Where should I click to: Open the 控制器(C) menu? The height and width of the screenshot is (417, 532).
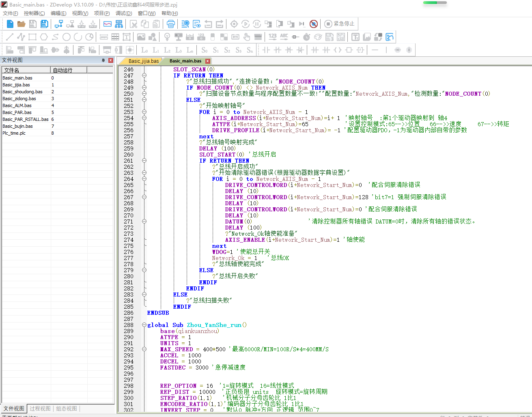34,13
